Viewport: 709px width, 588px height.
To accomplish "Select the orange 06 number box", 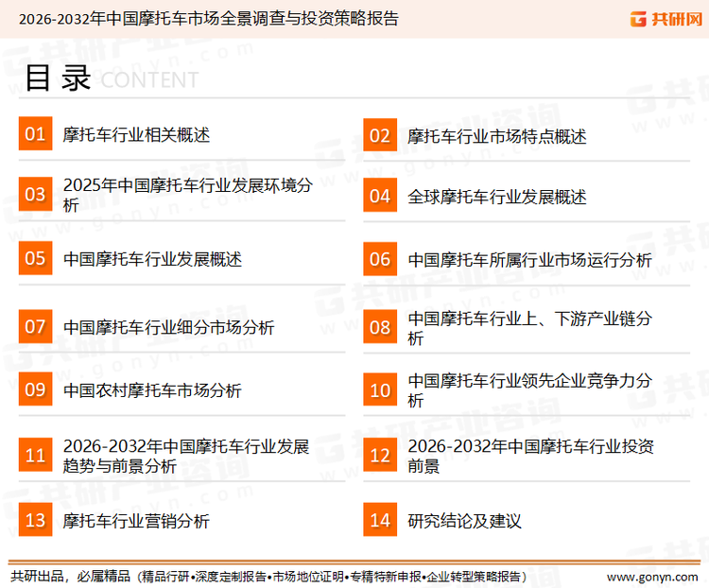I will [x=380, y=259].
